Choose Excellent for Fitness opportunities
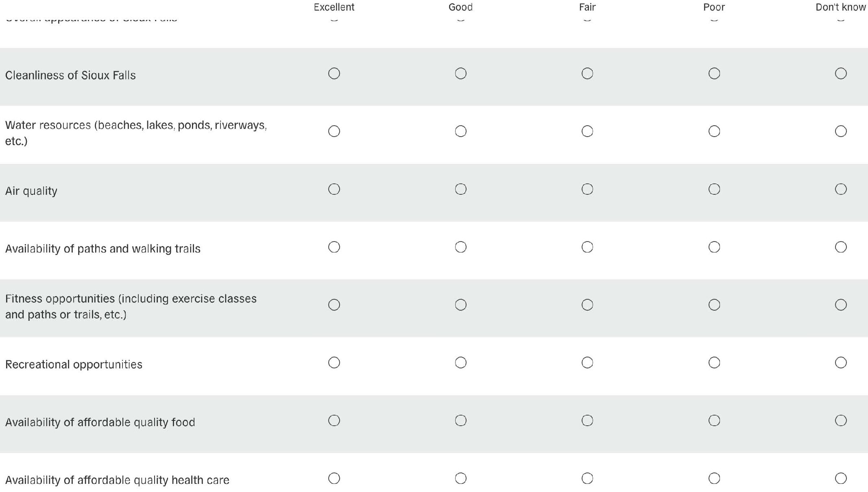Screen dimensions: 868x492 (334, 305)
